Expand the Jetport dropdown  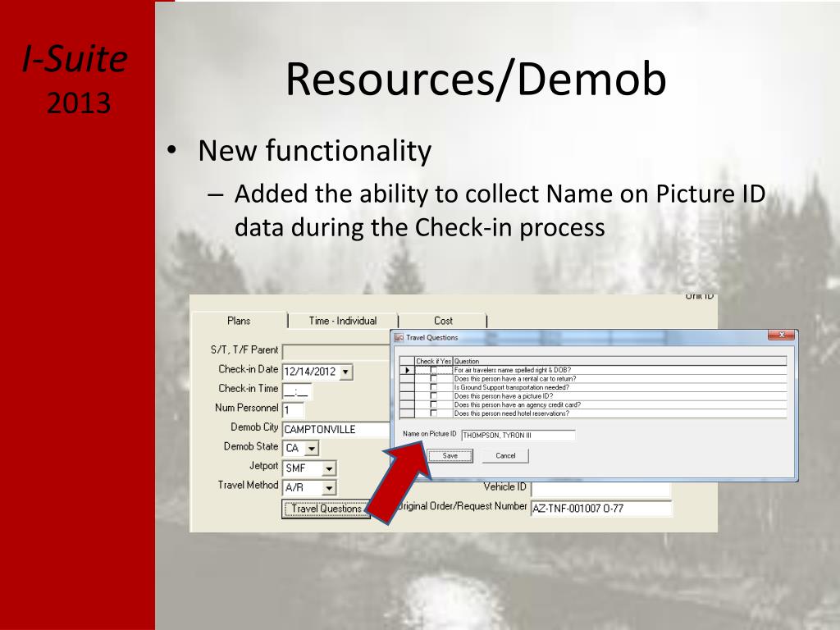330,468
